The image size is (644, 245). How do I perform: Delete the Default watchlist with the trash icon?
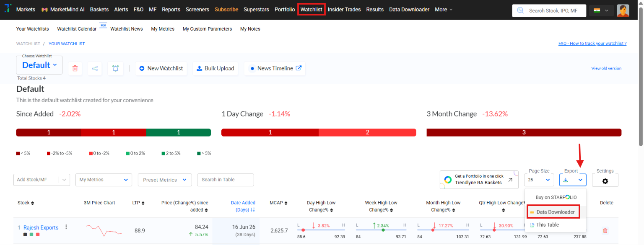click(x=75, y=68)
